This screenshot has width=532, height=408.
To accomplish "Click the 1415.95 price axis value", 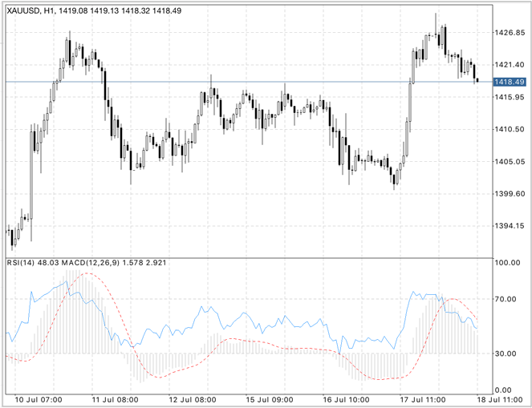I will 510,97.
